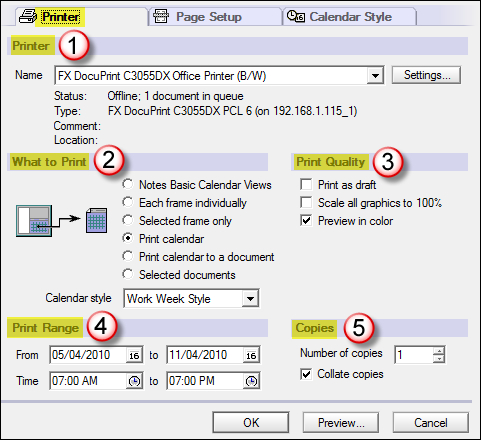Viewport: 481px width, 440px height.
Task: Click the Page Setup tab icon
Action: pos(161,16)
